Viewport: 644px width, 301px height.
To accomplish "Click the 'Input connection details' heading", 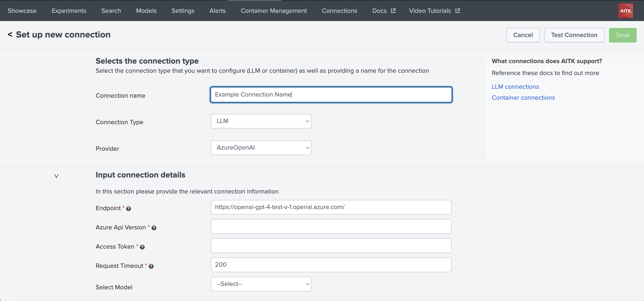I will click(x=140, y=175).
